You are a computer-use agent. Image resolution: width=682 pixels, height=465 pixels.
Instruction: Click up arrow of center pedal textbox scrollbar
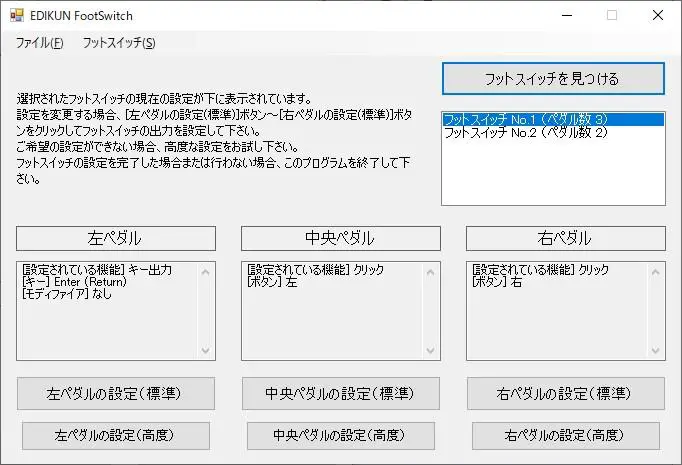[x=431, y=272]
